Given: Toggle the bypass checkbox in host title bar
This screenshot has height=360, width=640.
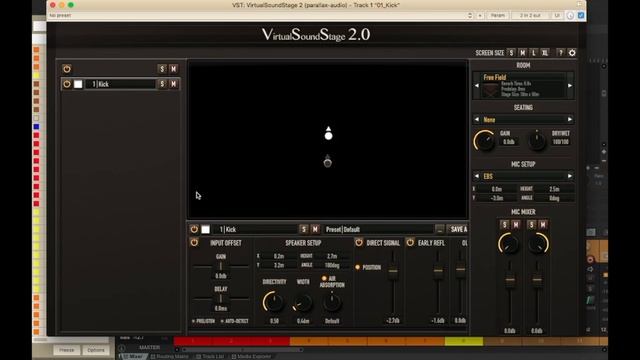Looking at the screenshot, I should coord(581,16).
